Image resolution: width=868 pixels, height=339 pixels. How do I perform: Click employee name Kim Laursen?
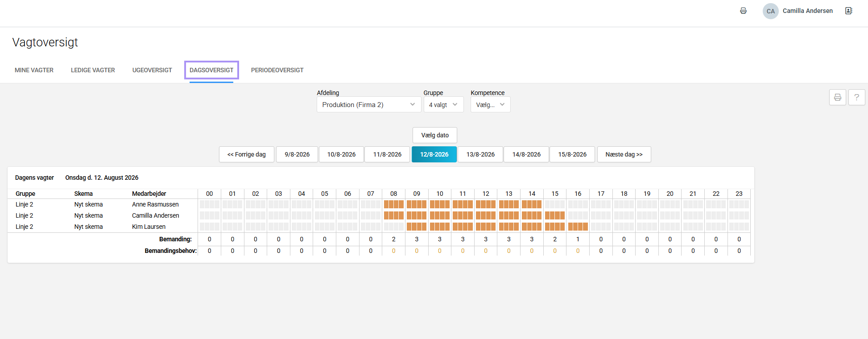[149, 227]
